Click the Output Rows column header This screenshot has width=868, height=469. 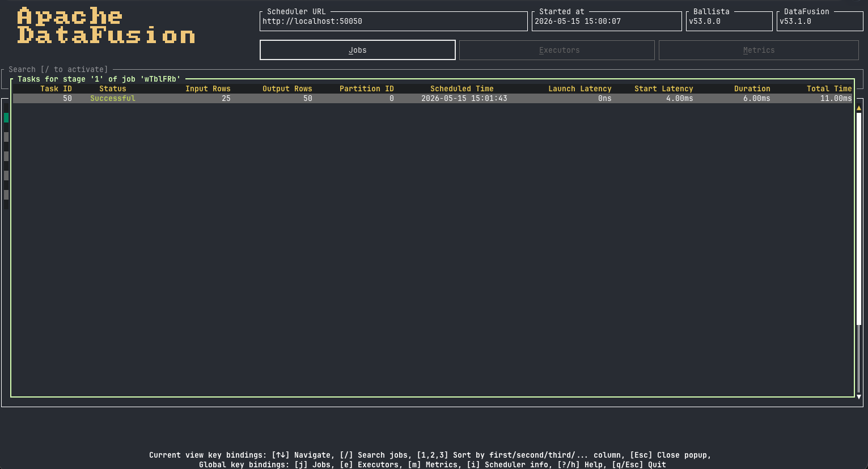tap(287, 88)
